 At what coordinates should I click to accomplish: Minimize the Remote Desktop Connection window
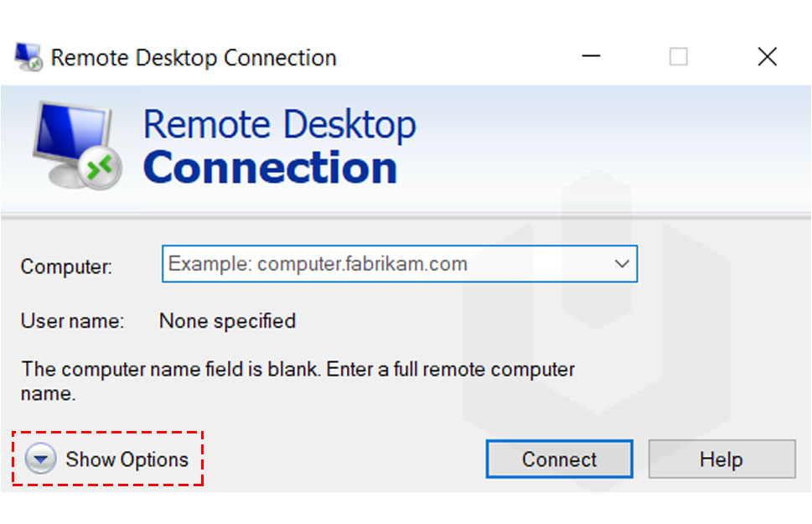point(591,56)
